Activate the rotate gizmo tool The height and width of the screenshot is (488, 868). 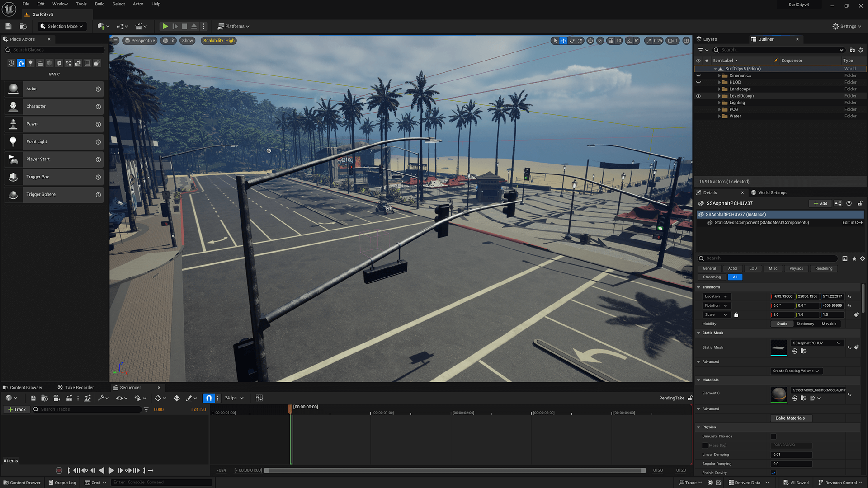pos(572,41)
